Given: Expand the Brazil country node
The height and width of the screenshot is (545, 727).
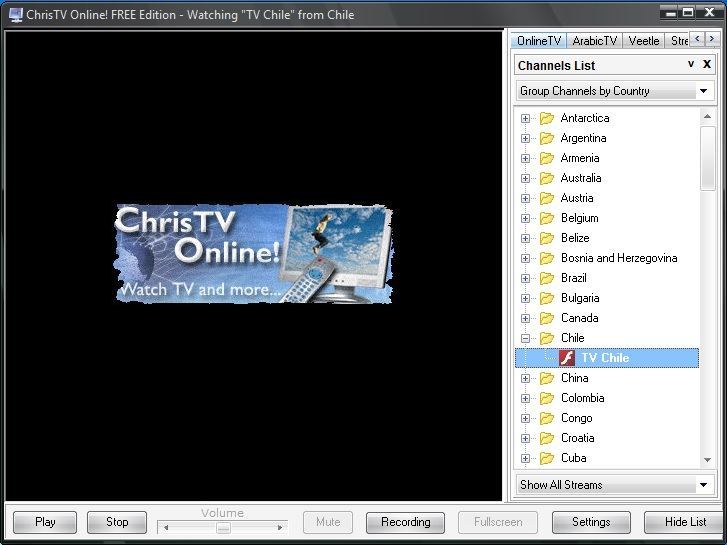Looking at the screenshot, I should tap(525, 278).
